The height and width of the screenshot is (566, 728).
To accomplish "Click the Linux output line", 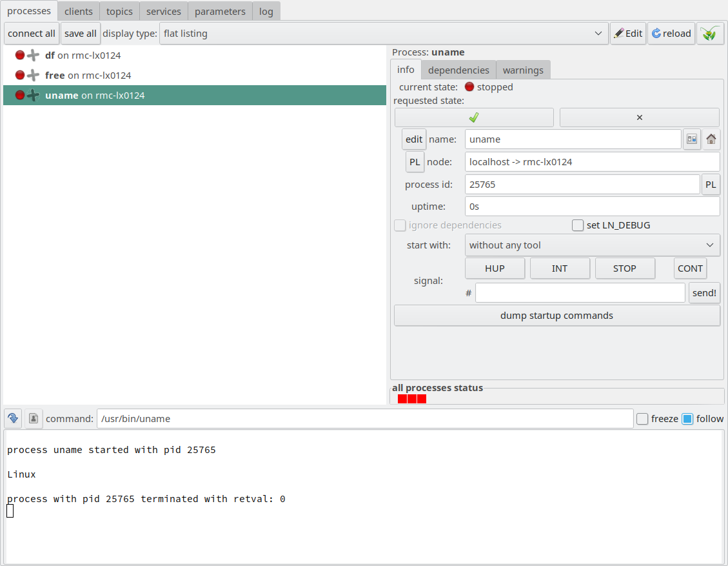I will [21, 474].
